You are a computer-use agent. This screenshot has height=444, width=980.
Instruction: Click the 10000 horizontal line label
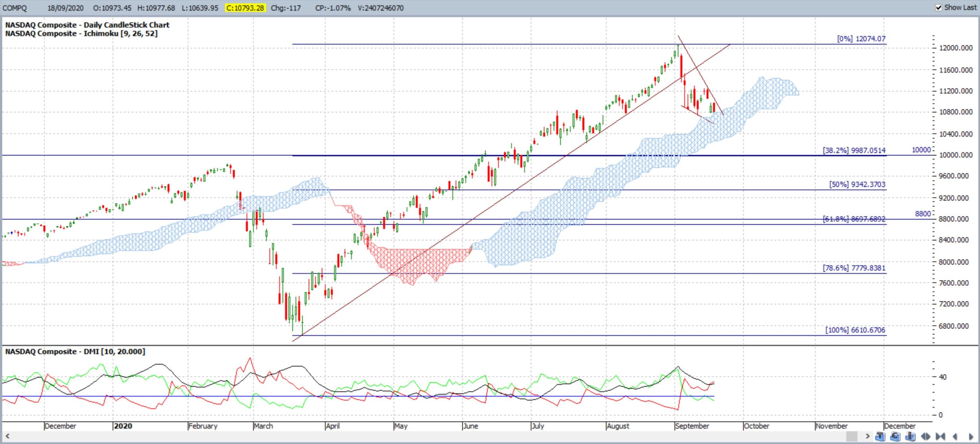pyautogui.click(x=921, y=150)
